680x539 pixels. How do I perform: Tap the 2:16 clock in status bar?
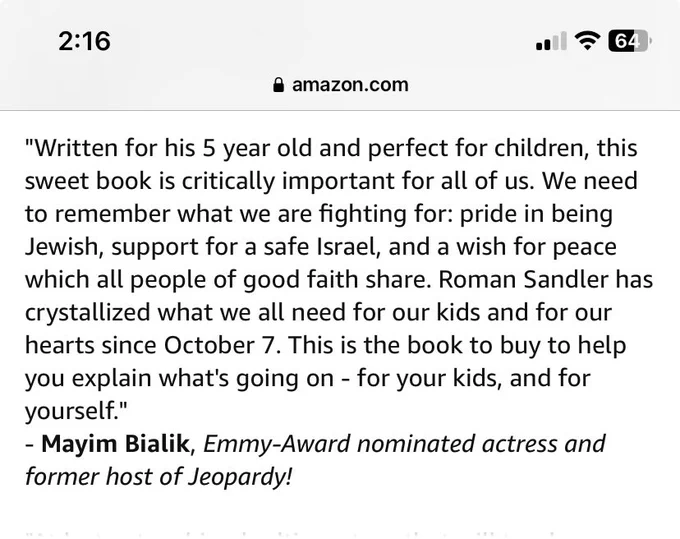pyautogui.click(x=84, y=41)
